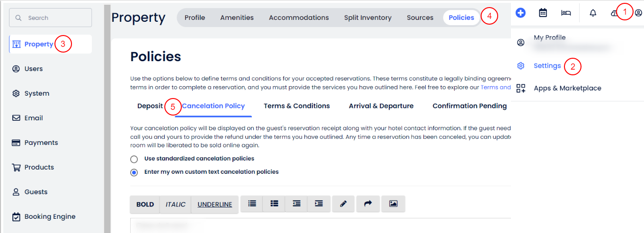Click the account avatar icon at top right
The height and width of the screenshot is (233, 644).
638,13
